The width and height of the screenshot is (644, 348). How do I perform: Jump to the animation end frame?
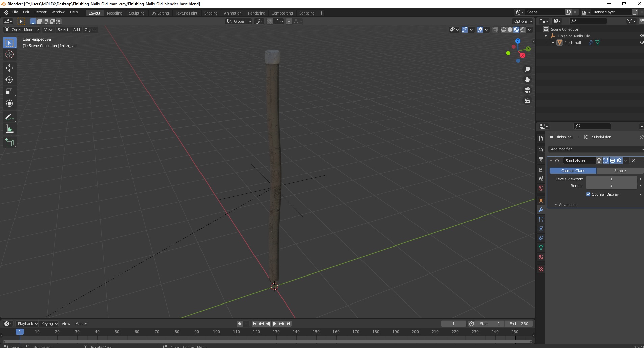[x=288, y=324]
